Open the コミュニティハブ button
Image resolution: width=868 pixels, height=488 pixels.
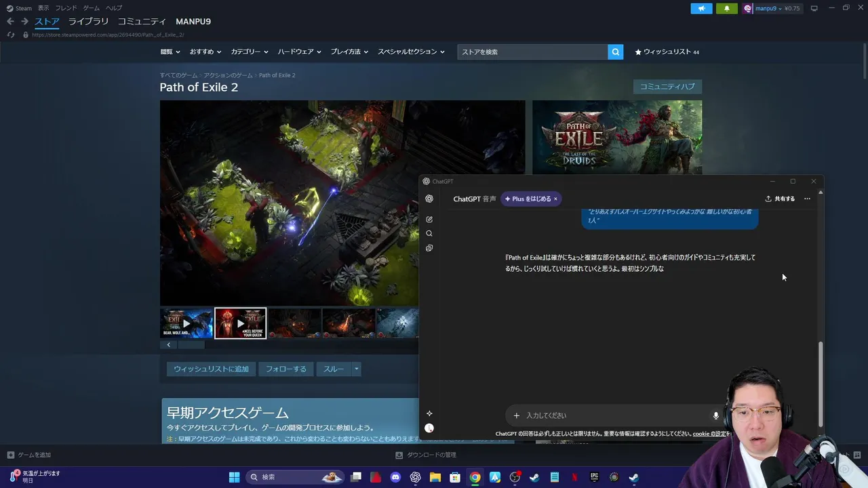pyautogui.click(x=667, y=87)
